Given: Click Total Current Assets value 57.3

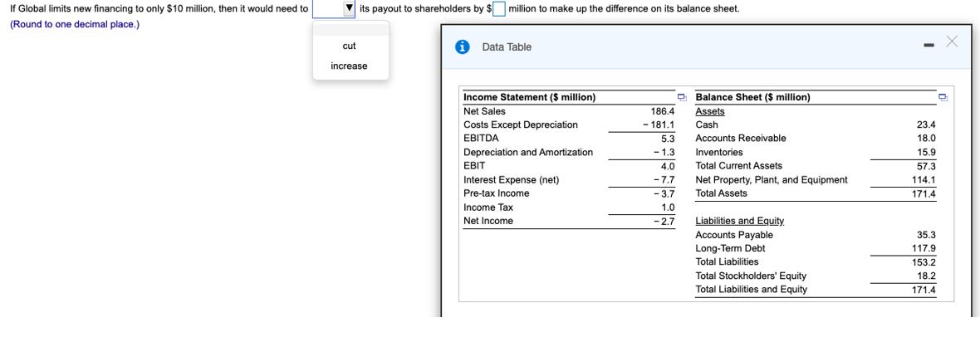Looking at the screenshot, I should tap(926, 166).
